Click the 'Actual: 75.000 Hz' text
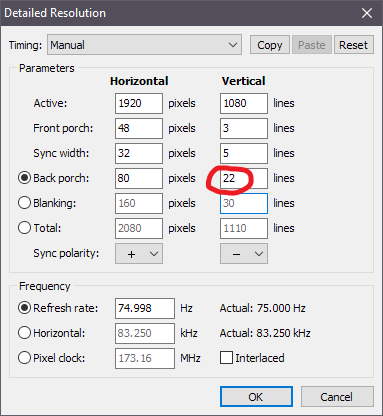Screen dimensions: 383x416 (263, 308)
